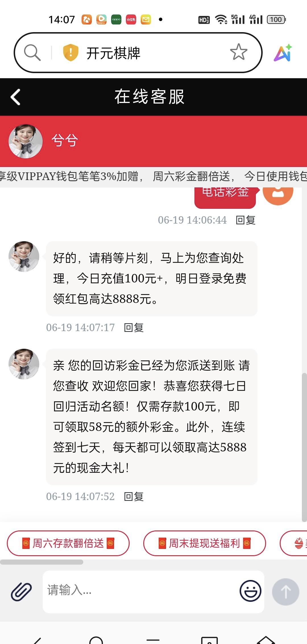The width and height of the screenshot is (307, 644).
Task: Tap the paperclip attachment icon
Action: (21, 591)
